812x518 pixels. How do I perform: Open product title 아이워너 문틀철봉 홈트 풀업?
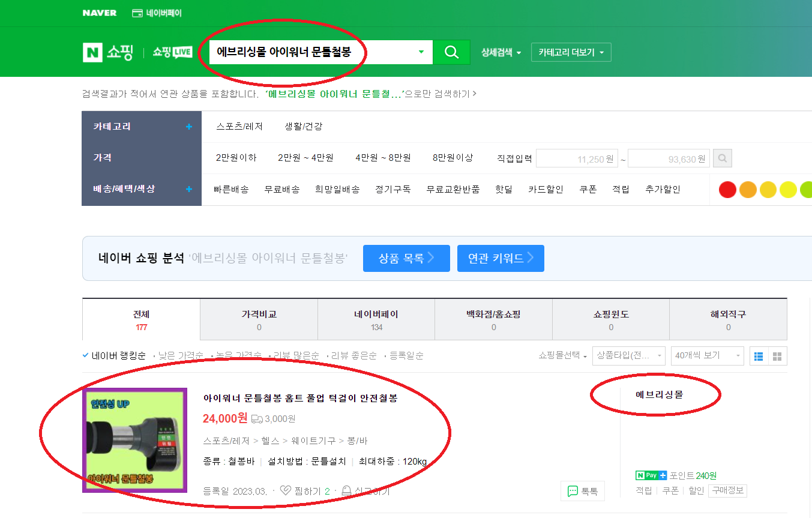pos(300,398)
